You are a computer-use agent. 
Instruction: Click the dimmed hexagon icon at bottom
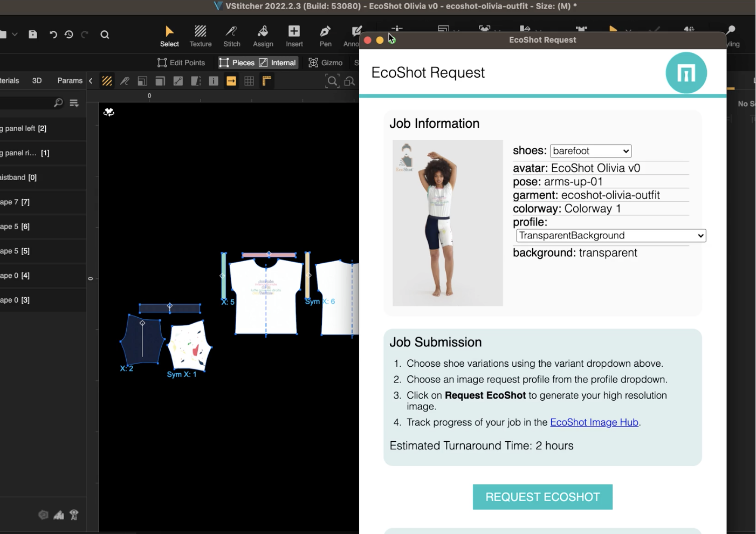click(43, 515)
